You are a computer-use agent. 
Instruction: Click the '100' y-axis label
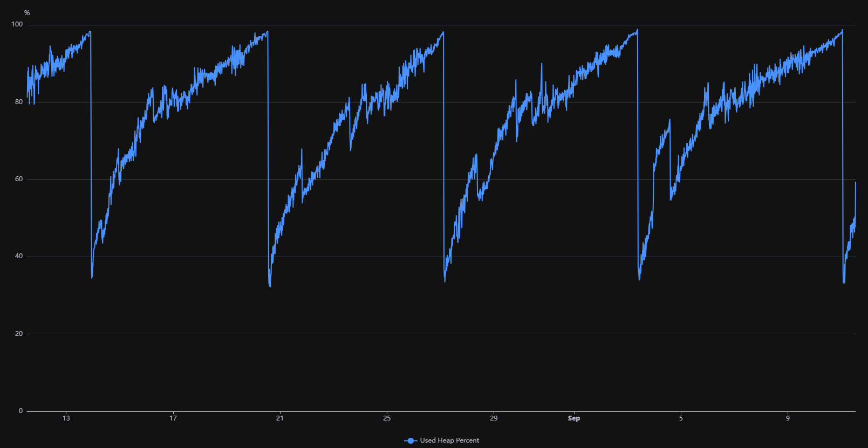click(x=17, y=24)
